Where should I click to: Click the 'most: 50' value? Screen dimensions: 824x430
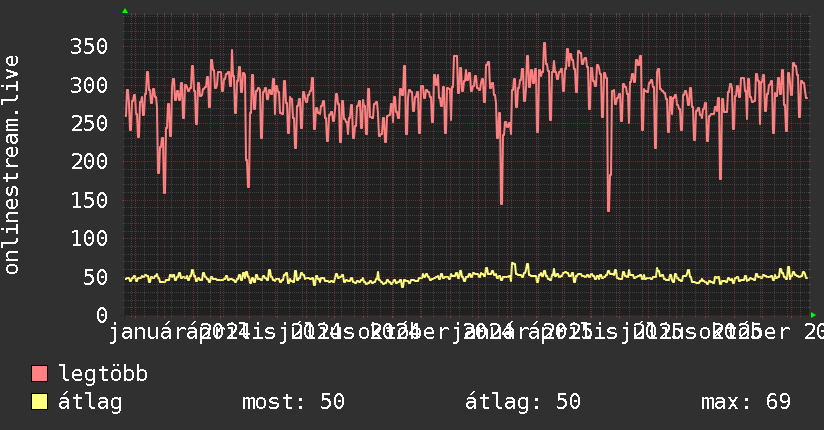point(293,402)
